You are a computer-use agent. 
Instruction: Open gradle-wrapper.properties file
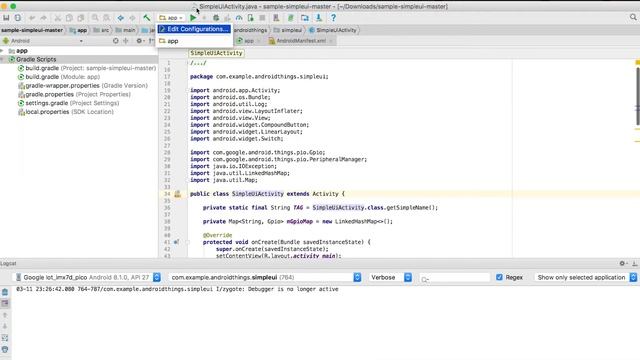tap(83, 86)
